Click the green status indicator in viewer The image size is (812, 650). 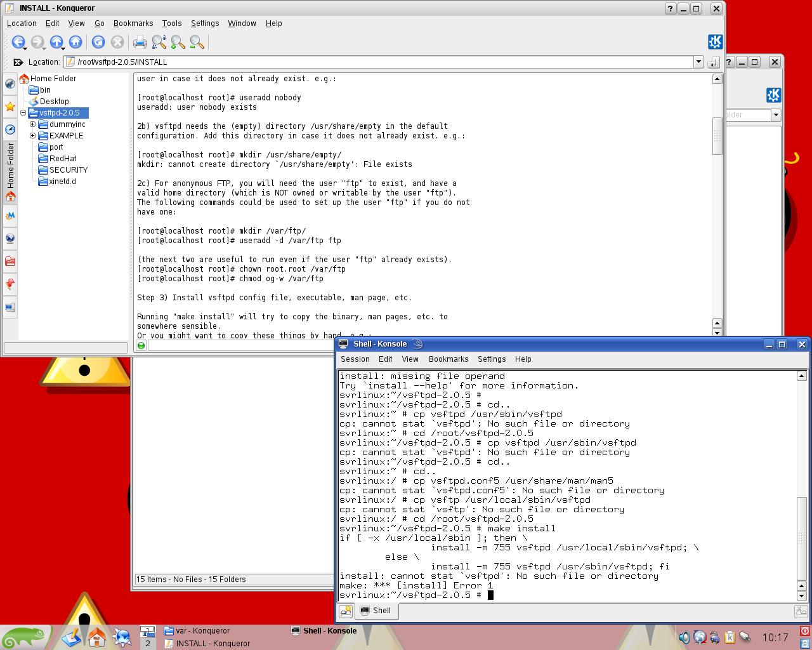coord(141,345)
